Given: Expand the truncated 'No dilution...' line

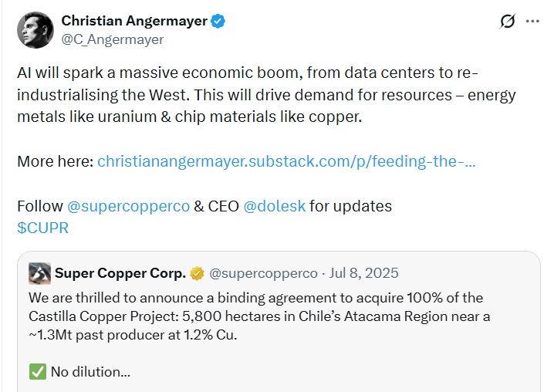Looking at the screenshot, I should tap(90, 371).
